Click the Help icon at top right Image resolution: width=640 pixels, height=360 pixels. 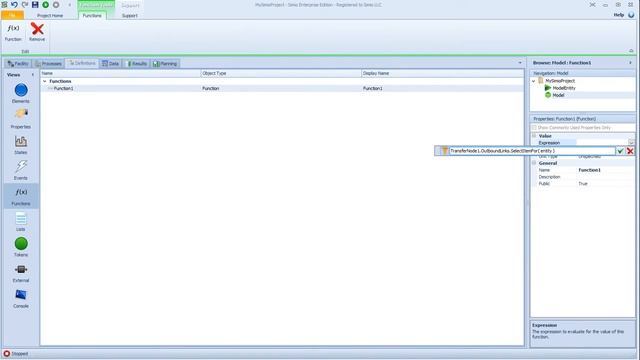tap(631, 15)
